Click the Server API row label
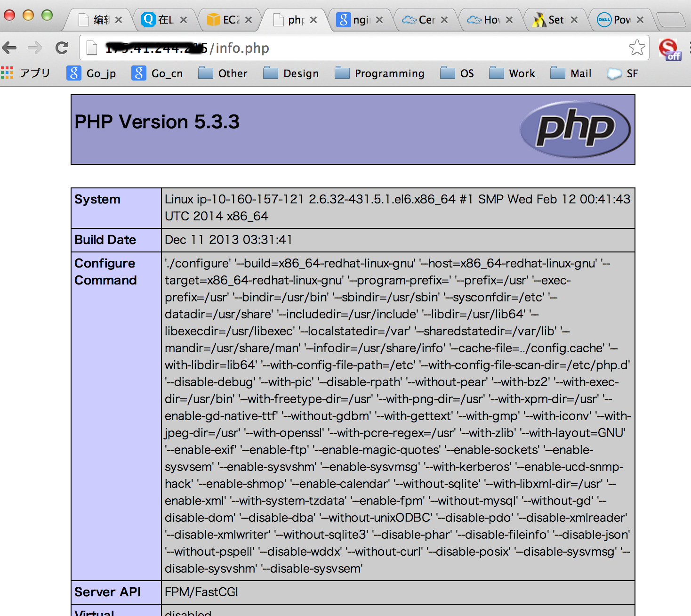Screen dimensions: 691x616 pos(108,592)
